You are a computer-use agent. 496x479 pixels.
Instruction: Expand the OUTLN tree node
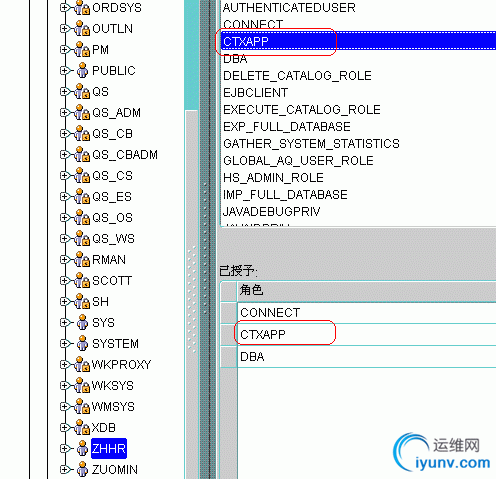64,29
